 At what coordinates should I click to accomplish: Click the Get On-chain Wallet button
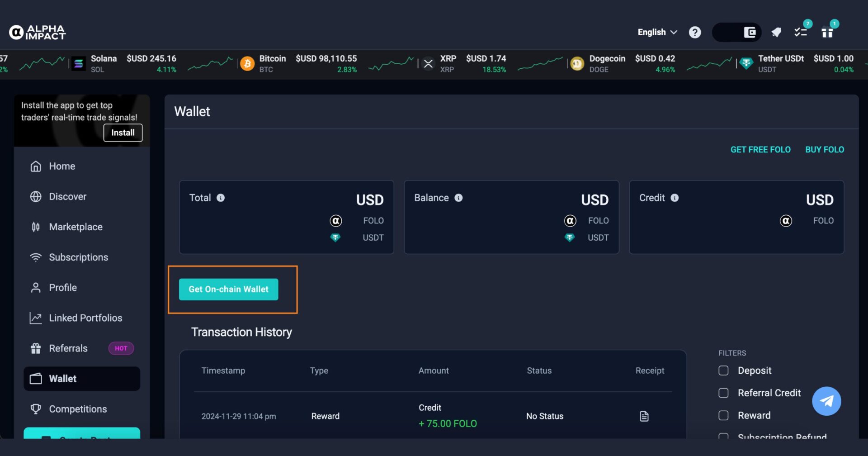pos(228,290)
